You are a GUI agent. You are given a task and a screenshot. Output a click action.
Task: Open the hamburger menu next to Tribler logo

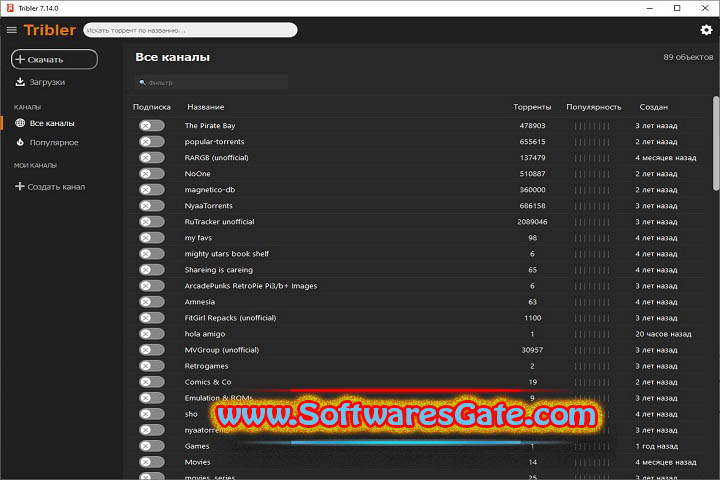click(11, 30)
